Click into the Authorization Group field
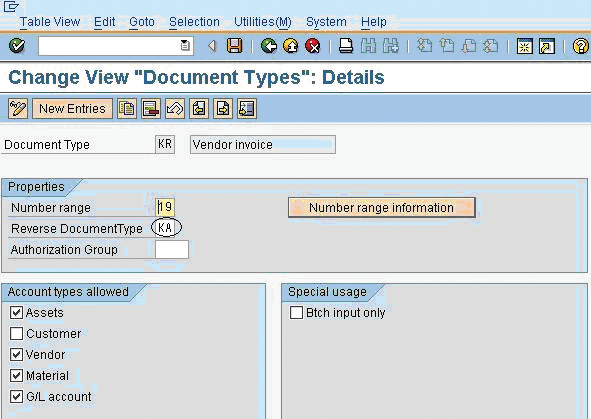The height and width of the screenshot is (419, 591). coord(172,249)
